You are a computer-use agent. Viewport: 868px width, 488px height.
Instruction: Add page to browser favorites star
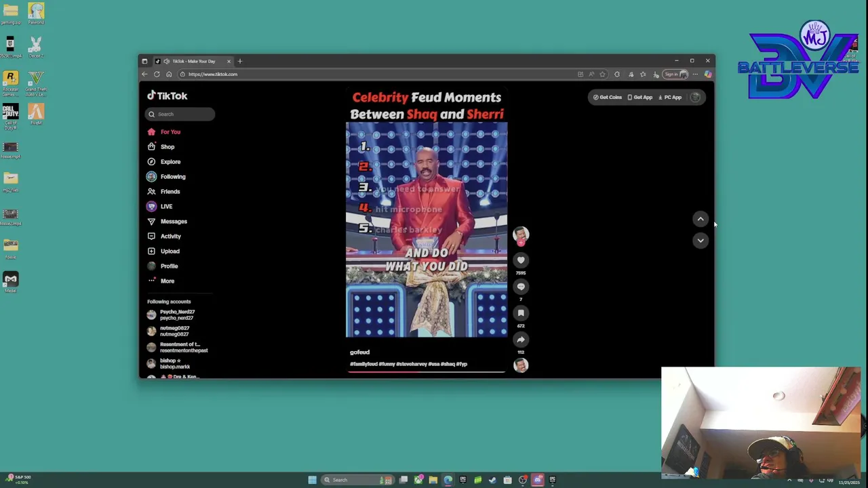pyautogui.click(x=602, y=75)
